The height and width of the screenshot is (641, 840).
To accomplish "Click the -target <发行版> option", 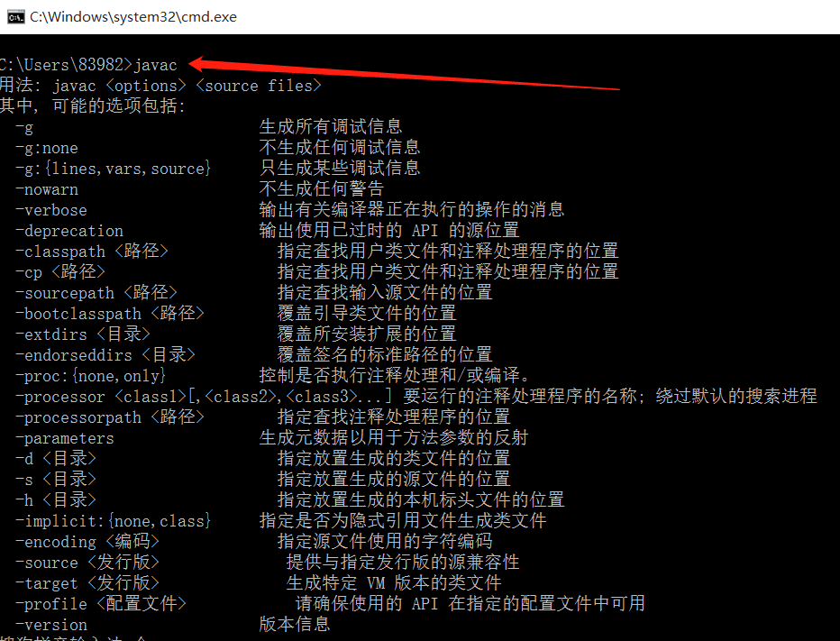I will tap(87, 583).
